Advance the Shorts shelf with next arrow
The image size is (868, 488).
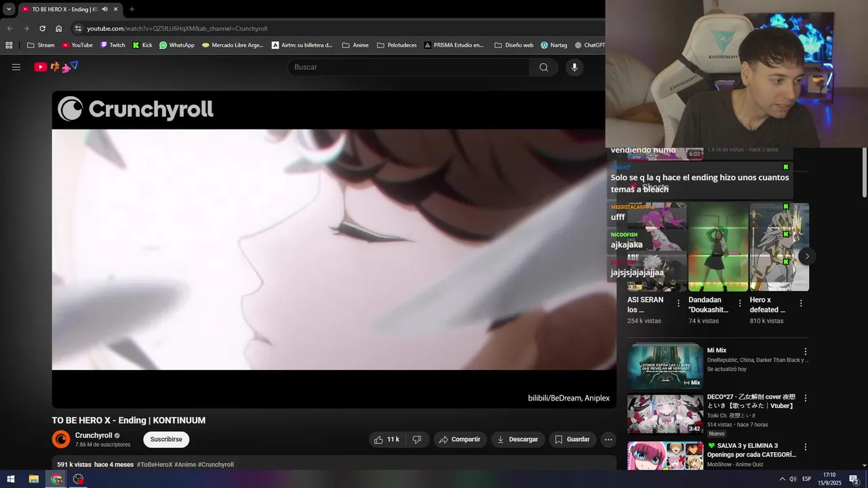[806, 256]
